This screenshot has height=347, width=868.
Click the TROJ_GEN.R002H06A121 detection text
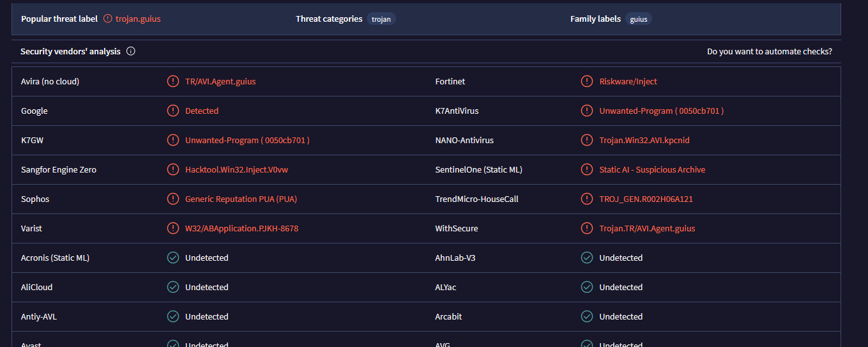(646, 199)
